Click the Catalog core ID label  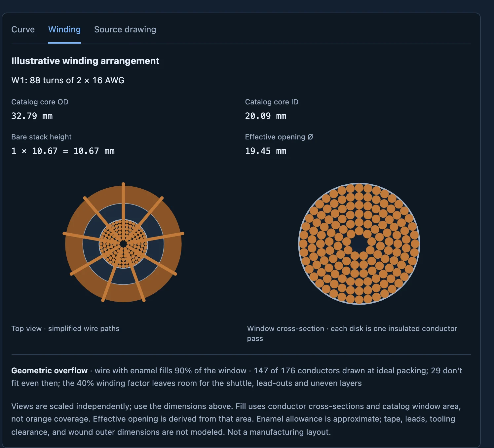coord(272,102)
